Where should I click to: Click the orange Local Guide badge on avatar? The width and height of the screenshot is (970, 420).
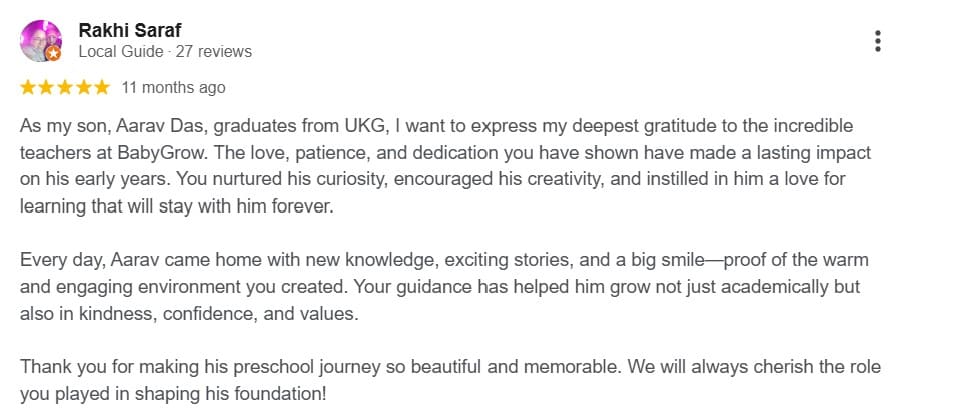[x=53, y=55]
